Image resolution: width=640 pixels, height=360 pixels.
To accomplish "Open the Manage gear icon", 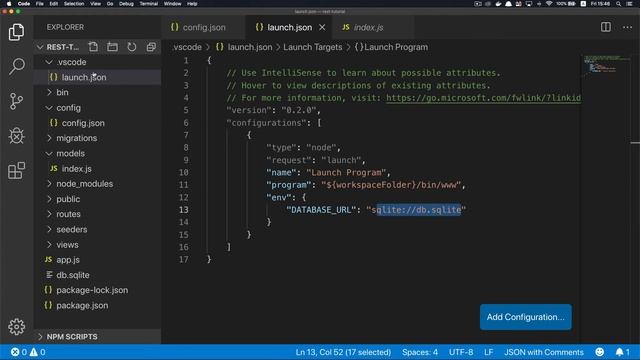I will 16,327.
